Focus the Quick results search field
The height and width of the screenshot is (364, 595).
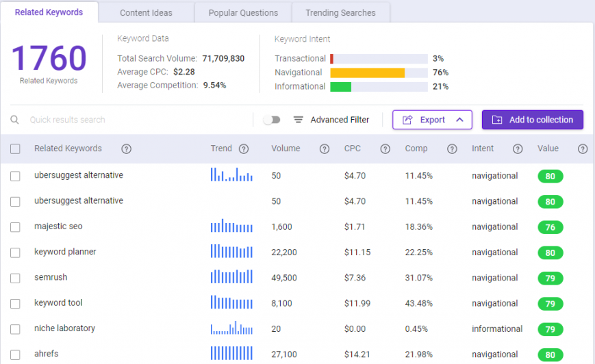(137, 120)
